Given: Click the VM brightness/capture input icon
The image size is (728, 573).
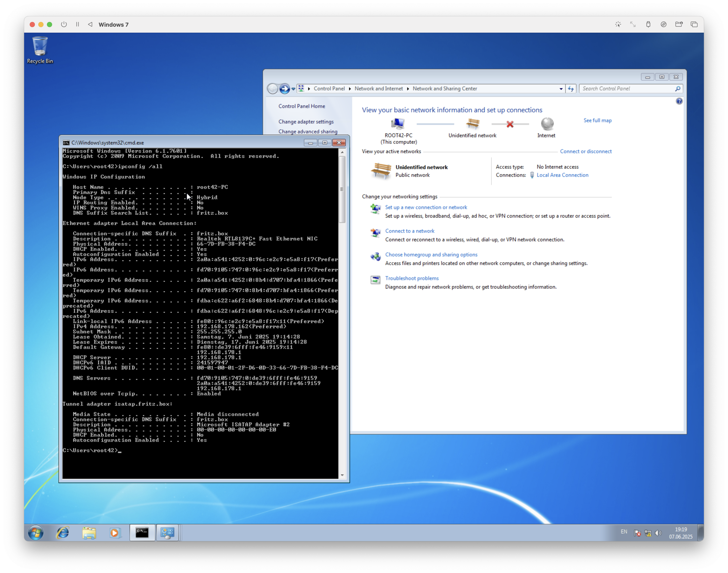Looking at the screenshot, I should pos(618,24).
